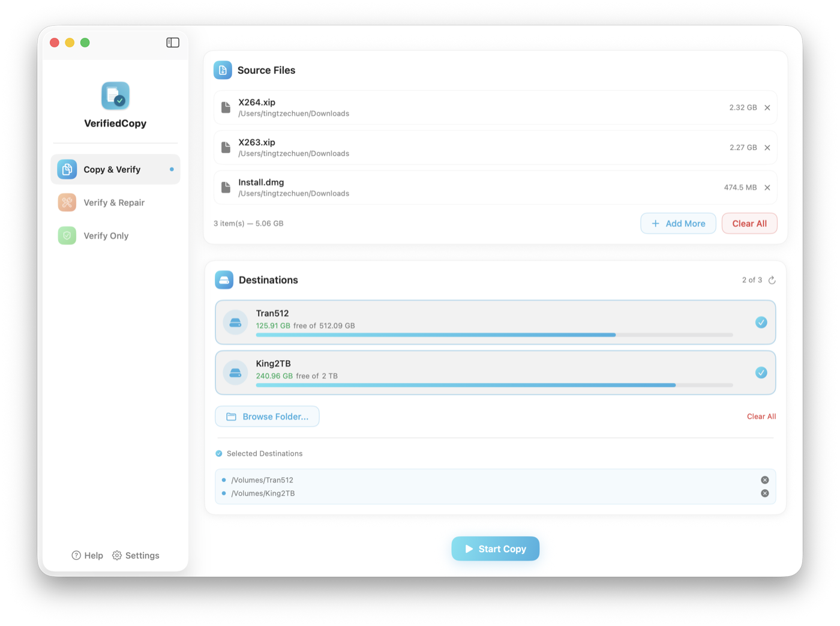This screenshot has height=626, width=840.
Task: Click the Selected Destinations checkmark badge
Action: (x=218, y=453)
